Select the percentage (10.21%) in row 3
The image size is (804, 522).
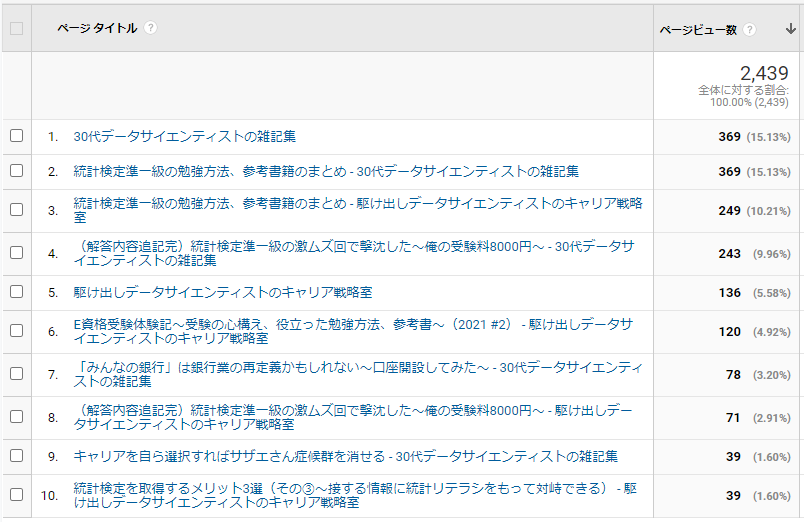769,211
